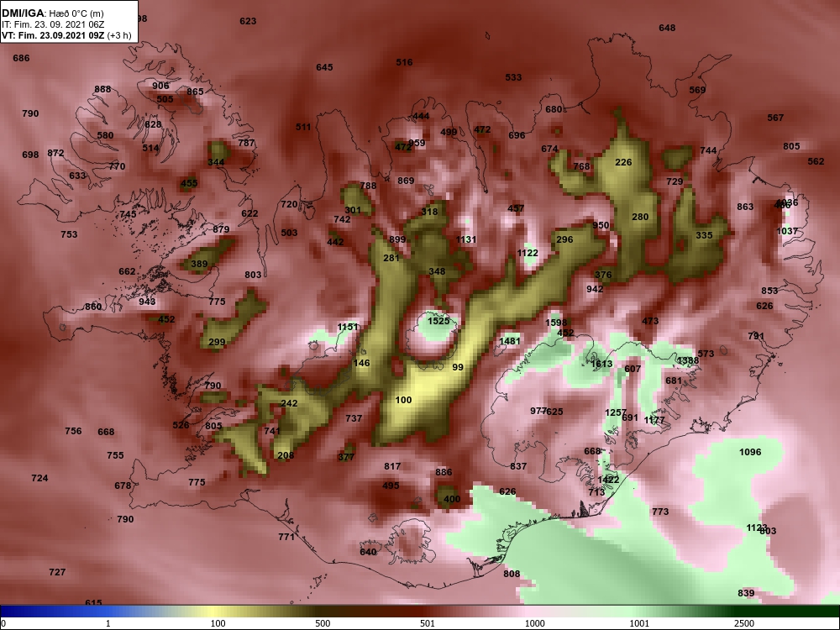Click the map value 648

click(x=667, y=28)
